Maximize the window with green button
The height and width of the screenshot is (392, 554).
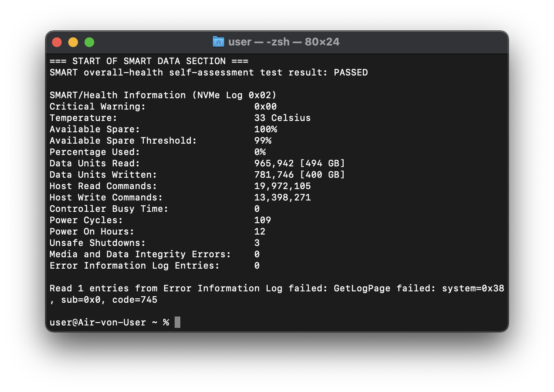pyautogui.click(x=89, y=42)
